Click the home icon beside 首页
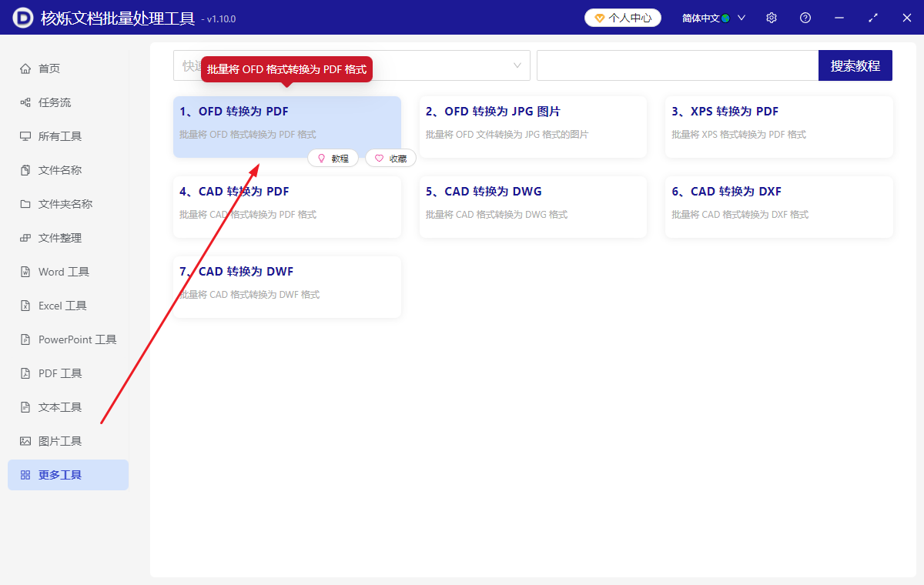This screenshot has width=924, height=585. tap(25, 69)
